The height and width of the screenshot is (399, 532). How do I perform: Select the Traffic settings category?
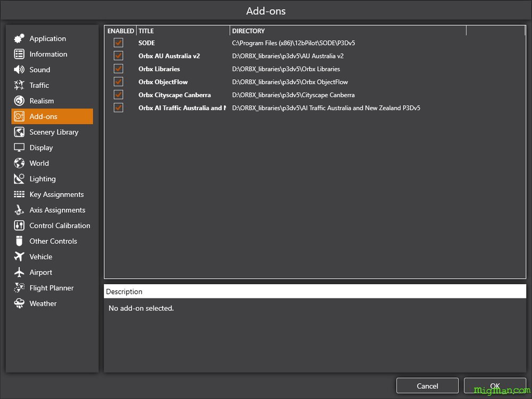tap(52, 85)
